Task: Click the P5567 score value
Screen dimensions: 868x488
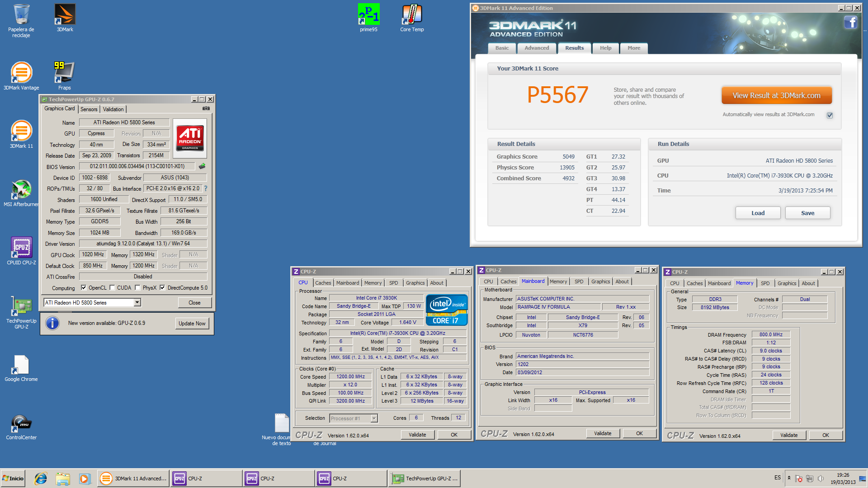Action: pyautogui.click(x=557, y=95)
